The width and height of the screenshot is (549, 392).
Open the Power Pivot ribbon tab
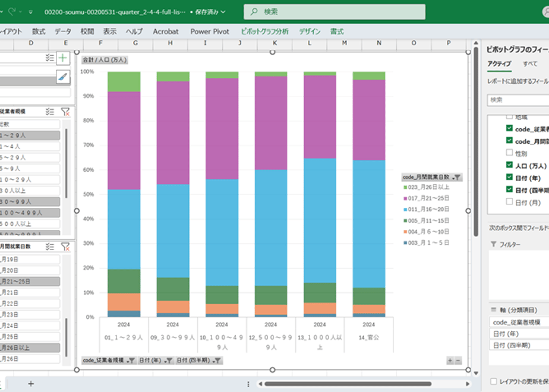point(210,31)
